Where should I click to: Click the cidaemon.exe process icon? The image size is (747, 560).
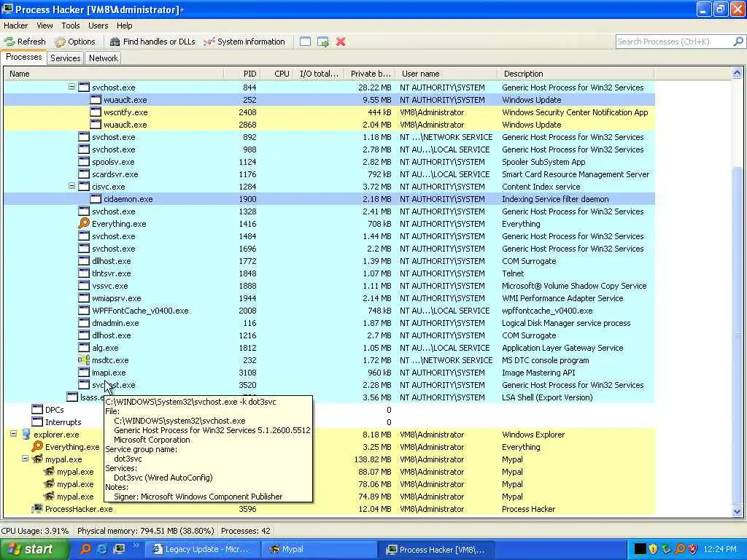[x=96, y=199]
